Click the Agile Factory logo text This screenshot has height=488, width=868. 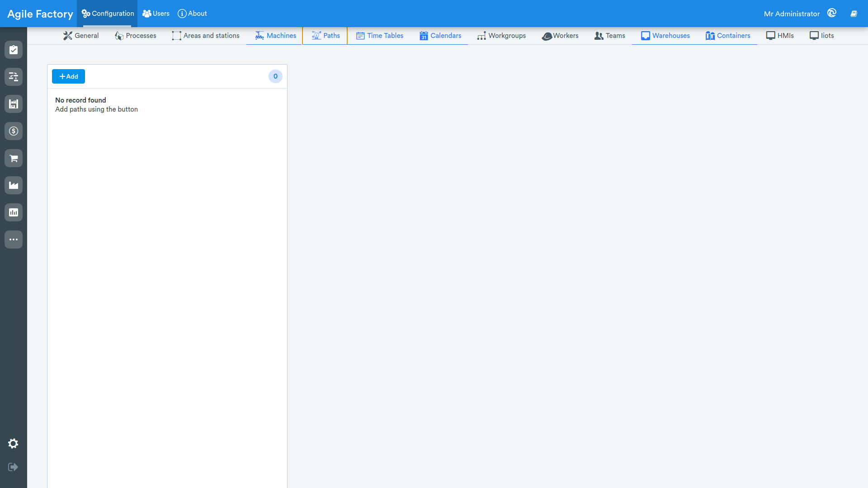(x=40, y=14)
